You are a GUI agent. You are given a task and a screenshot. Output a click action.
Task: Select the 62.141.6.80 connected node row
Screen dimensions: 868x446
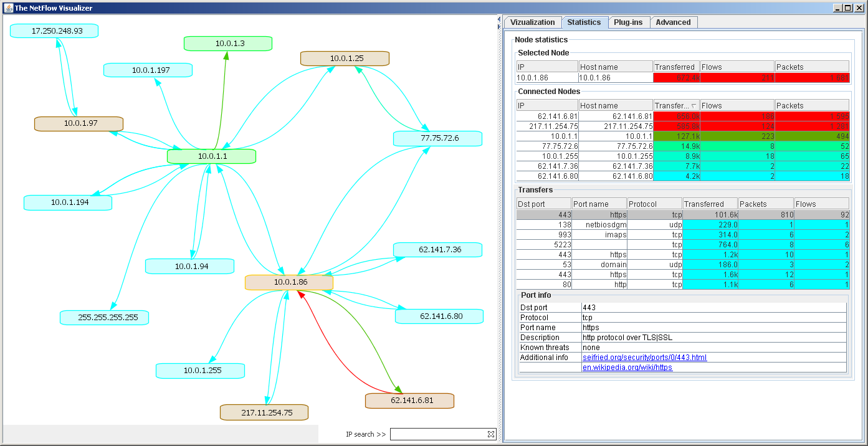click(x=683, y=176)
